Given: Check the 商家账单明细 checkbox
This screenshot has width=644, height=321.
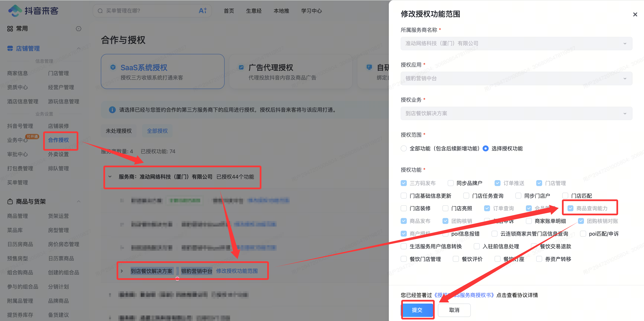Looking at the screenshot, I should (x=529, y=221).
